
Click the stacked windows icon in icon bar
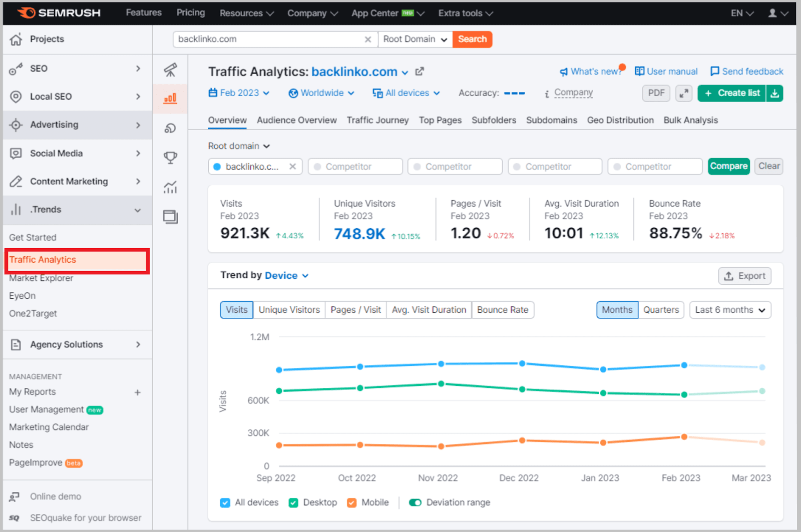(170, 217)
